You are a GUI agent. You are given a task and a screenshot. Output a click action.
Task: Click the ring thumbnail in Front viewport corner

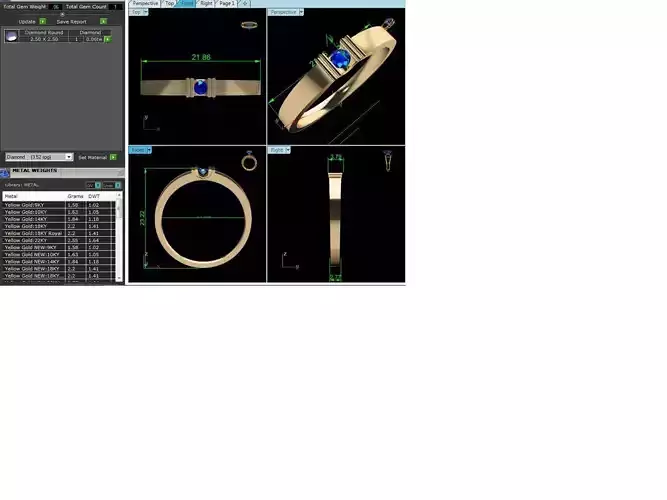point(249,160)
